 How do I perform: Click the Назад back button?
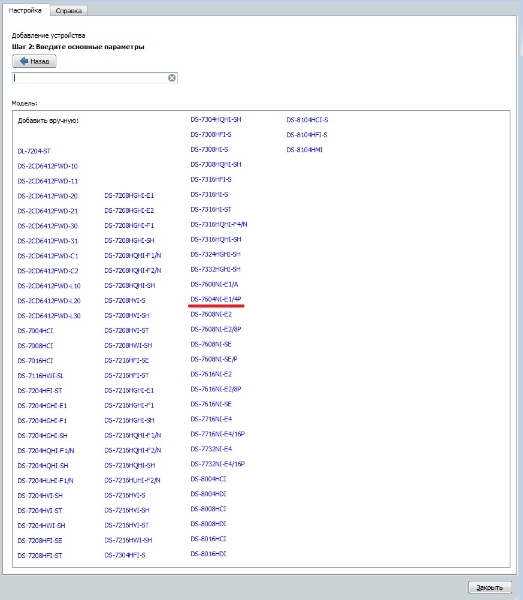tap(34, 61)
